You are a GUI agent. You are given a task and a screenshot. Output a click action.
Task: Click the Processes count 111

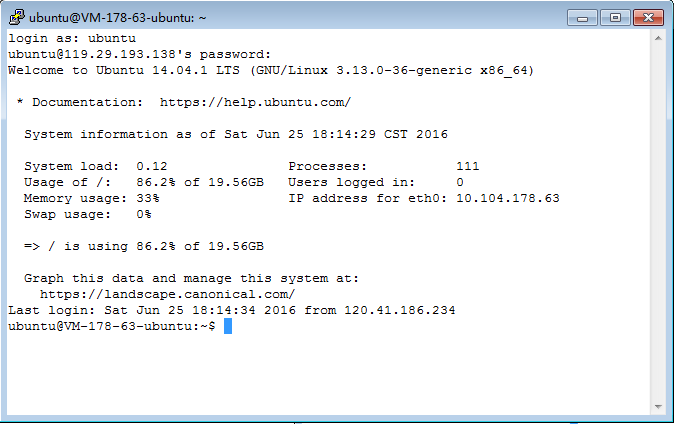tap(468, 166)
